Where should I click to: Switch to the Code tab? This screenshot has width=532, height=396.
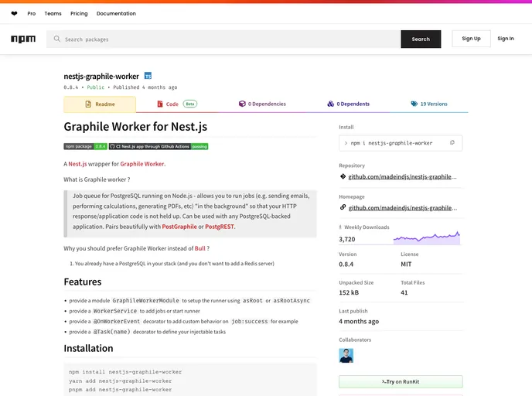(x=177, y=104)
